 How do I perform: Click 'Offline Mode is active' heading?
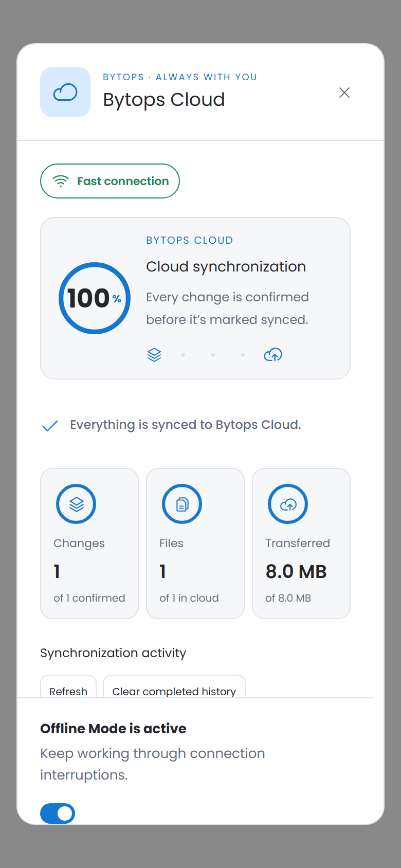[x=114, y=729]
